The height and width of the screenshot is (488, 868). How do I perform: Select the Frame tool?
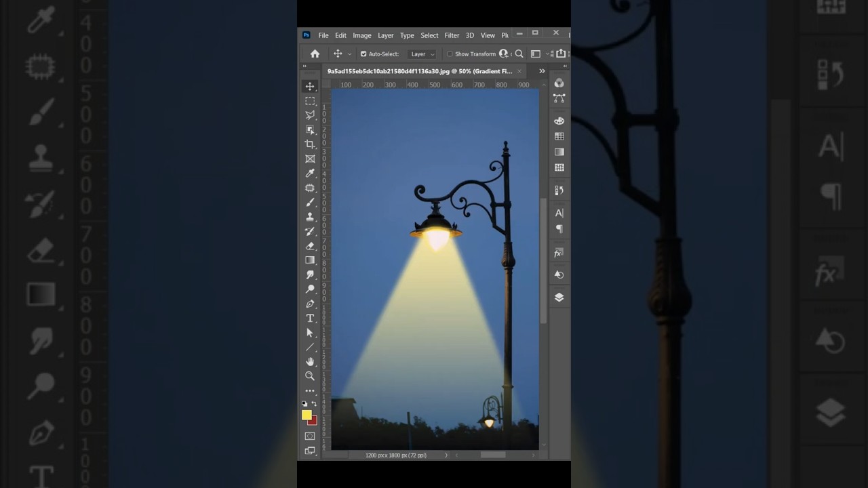click(x=310, y=159)
